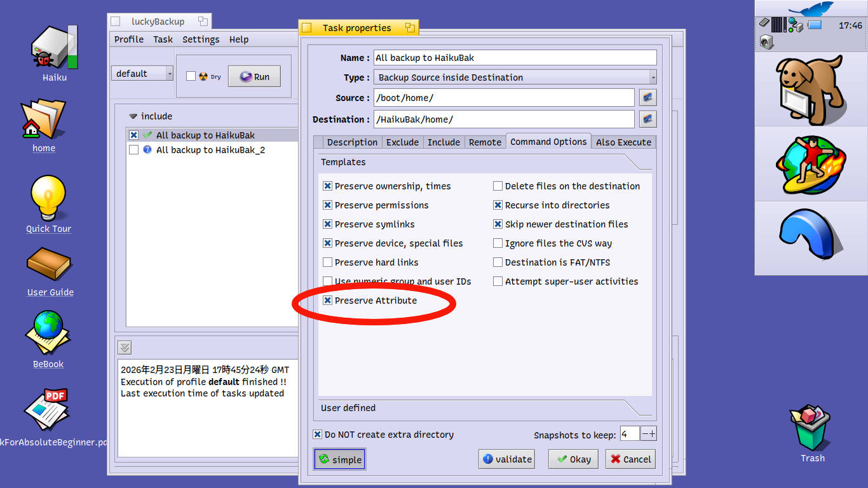Click the Source folder browse icon
The height and width of the screenshot is (488, 868).
click(648, 98)
